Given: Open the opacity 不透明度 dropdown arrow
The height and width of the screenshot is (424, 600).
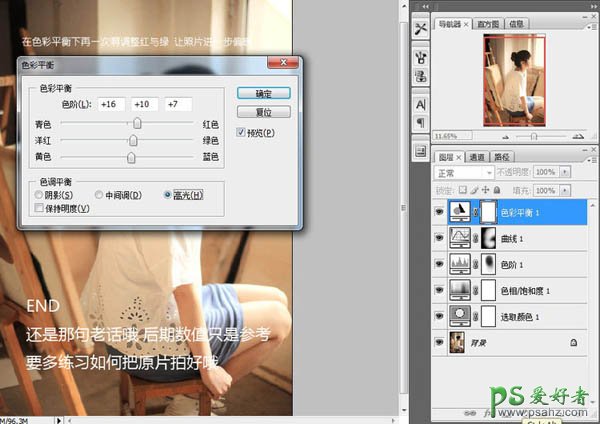Looking at the screenshot, I should click(x=566, y=173).
